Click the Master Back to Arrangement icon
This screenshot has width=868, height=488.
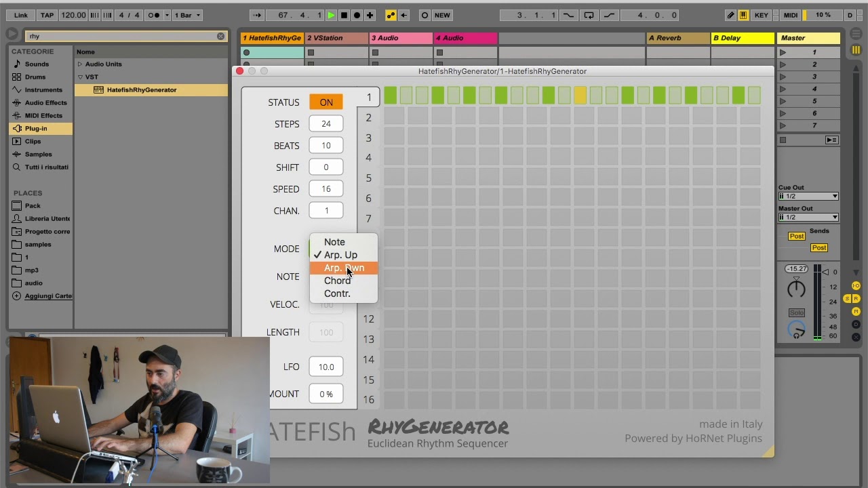[831, 140]
